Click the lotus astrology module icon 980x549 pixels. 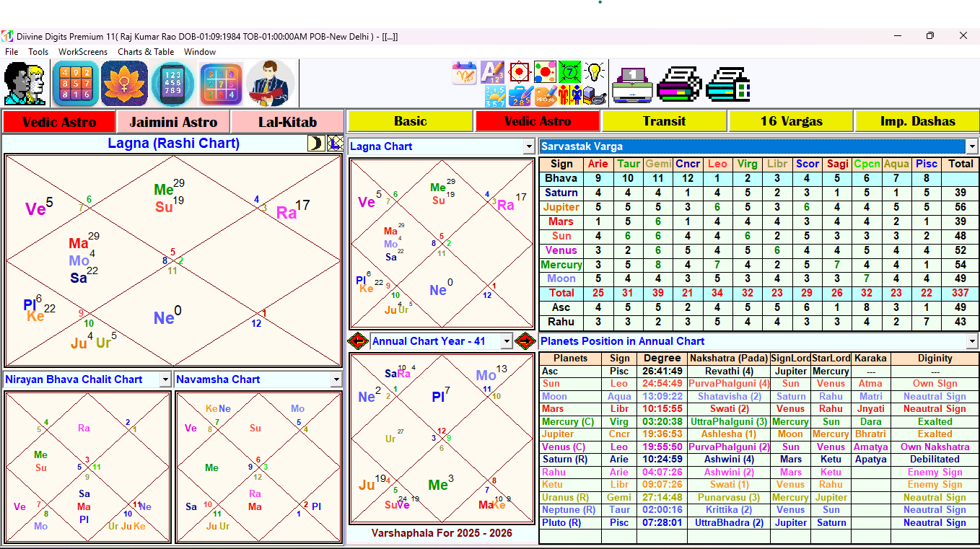pyautogui.click(x=124, y=82)
